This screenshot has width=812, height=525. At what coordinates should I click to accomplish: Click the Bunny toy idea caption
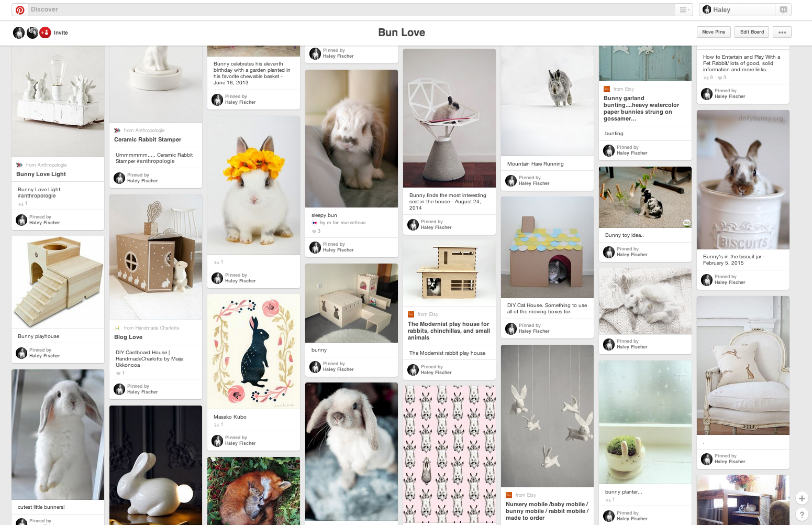tap(625, 235)
